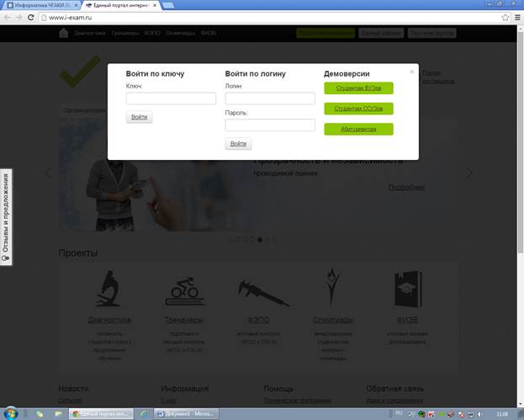Image resolution: width=524 pixels, height=420 pixels.
Task: Click book ФИЭБ project icon
Action: point(408,289)
